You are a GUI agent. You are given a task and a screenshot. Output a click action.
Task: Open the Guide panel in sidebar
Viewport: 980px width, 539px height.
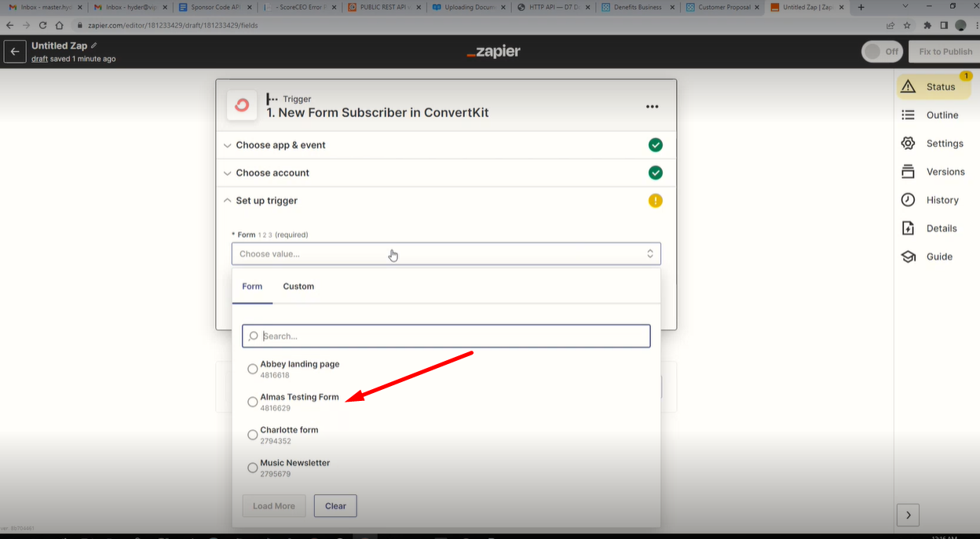coord(927,257)
